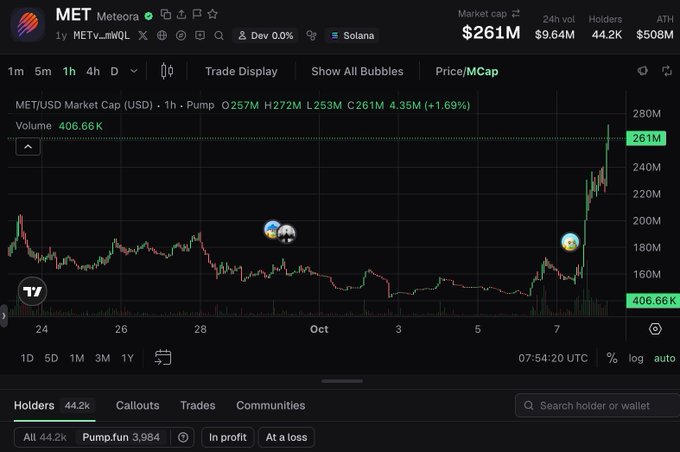The height and width of the screenshot is (452, 680).
Task: Filter holders by All 44.2k
Action: tap(45, 437)
